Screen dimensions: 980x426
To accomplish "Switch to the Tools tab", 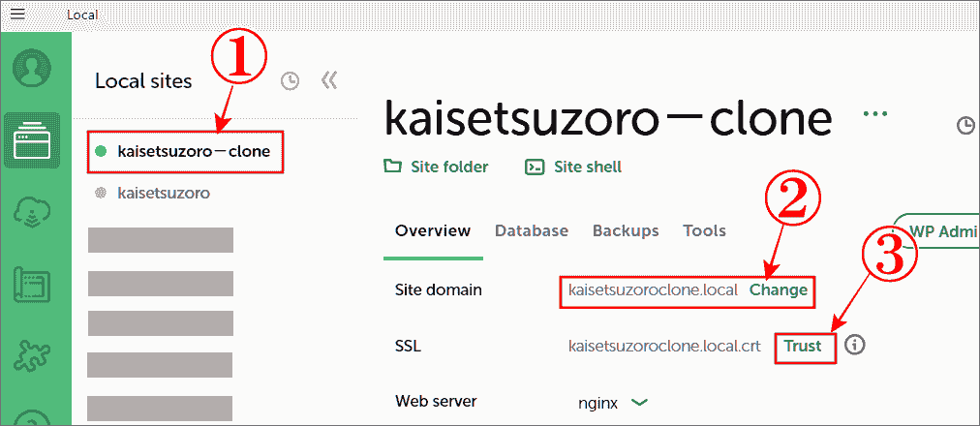I will [704, 230].
